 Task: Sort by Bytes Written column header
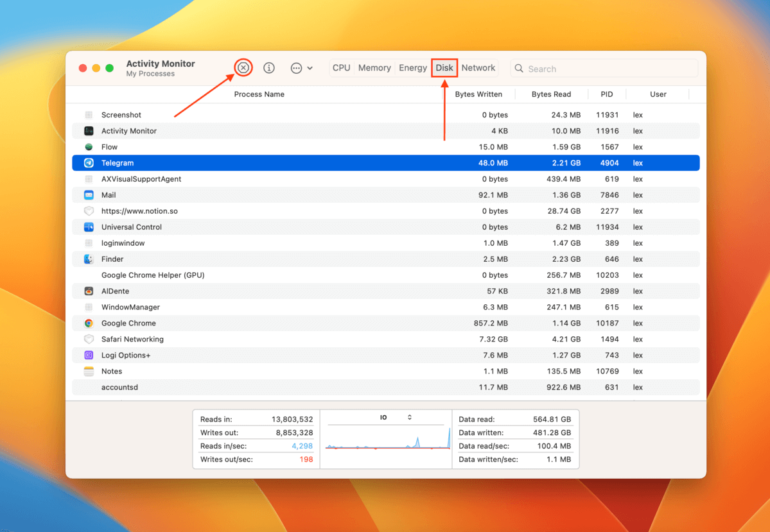pyautogui.click(x=478, y=94)
